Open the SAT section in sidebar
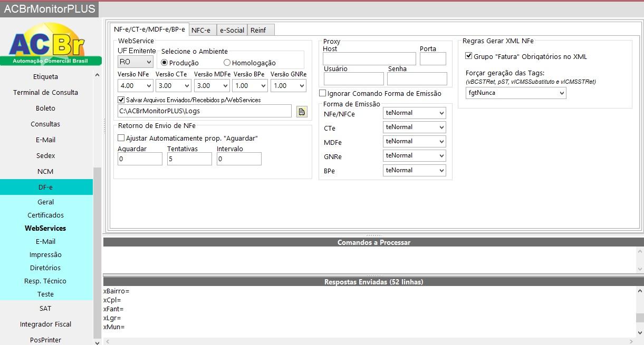This screenshot has width=644, height=345. coord(46,308)
